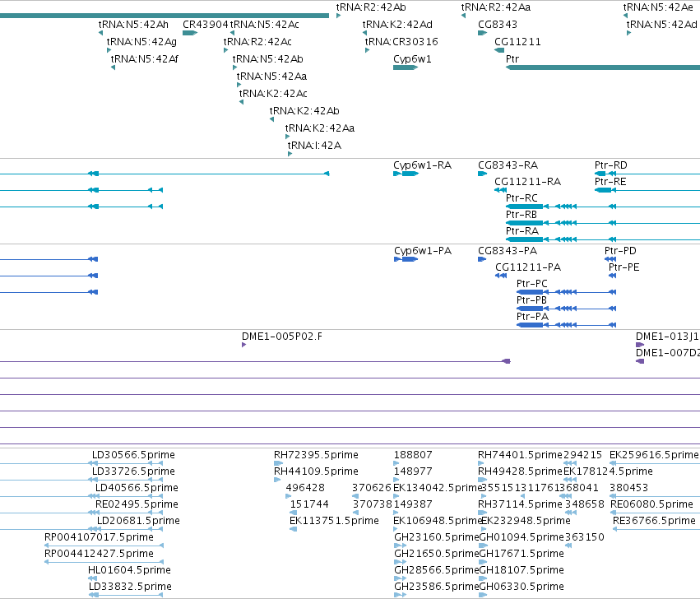Image resolution: width=700 pixels, height=599 pixels.
Task: Select EST RH72395.5prime label
Action: (316, 455)
